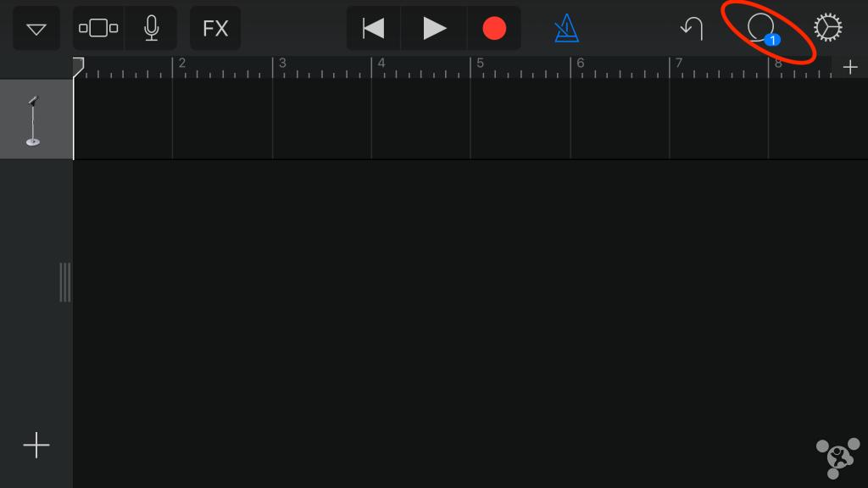Add a new track with plus icon

36,446
